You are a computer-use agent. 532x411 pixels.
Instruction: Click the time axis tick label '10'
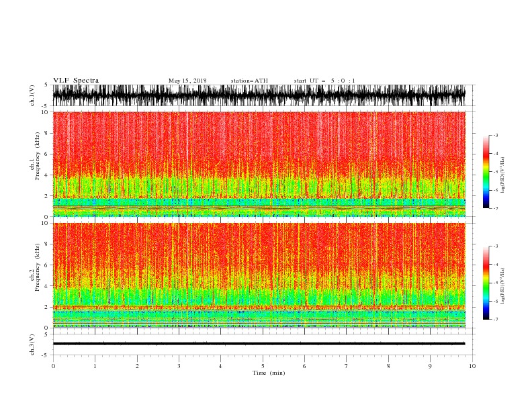click(x=472, y=366)
